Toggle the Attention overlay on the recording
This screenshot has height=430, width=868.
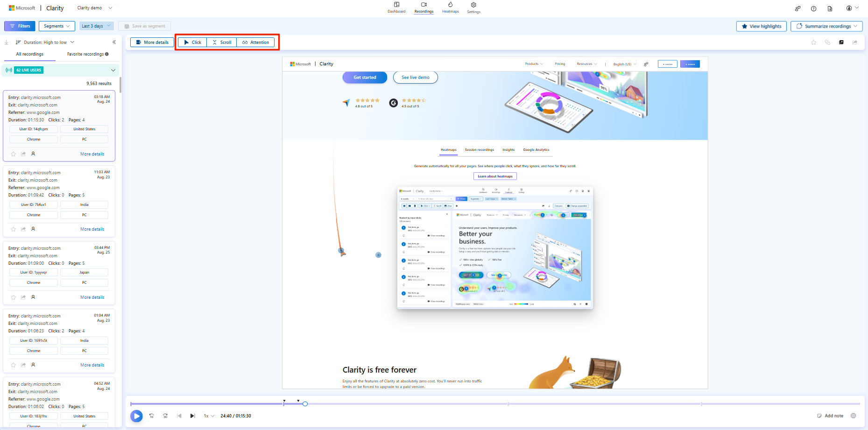click(256, 42)
